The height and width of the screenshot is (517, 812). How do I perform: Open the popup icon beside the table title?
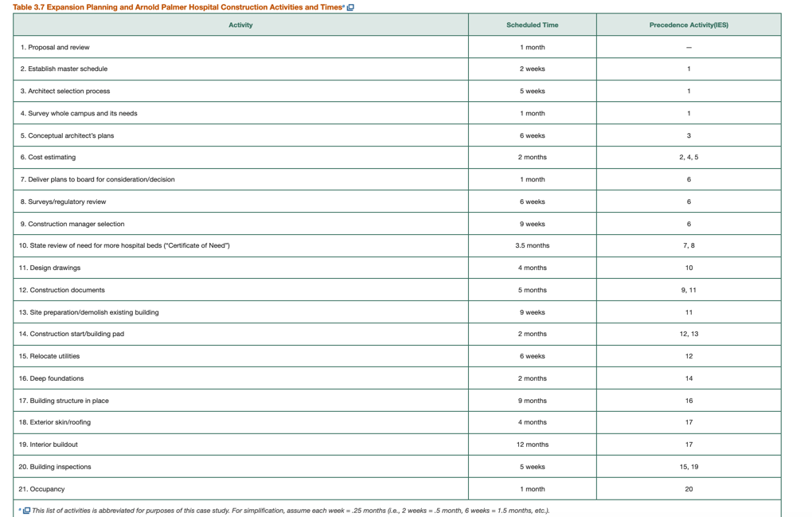pyautogui.click(x=350, y=7)
